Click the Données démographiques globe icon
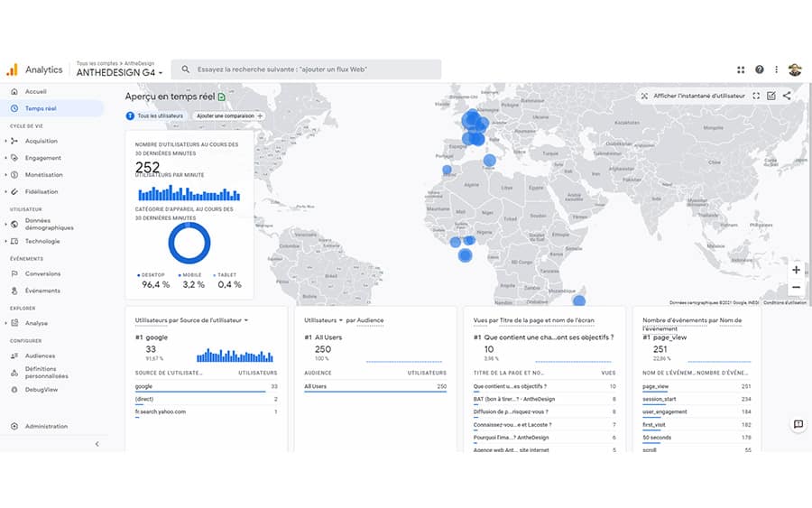Image resolution: width=812 pixels, height=508 pixels. pos(14,225)
